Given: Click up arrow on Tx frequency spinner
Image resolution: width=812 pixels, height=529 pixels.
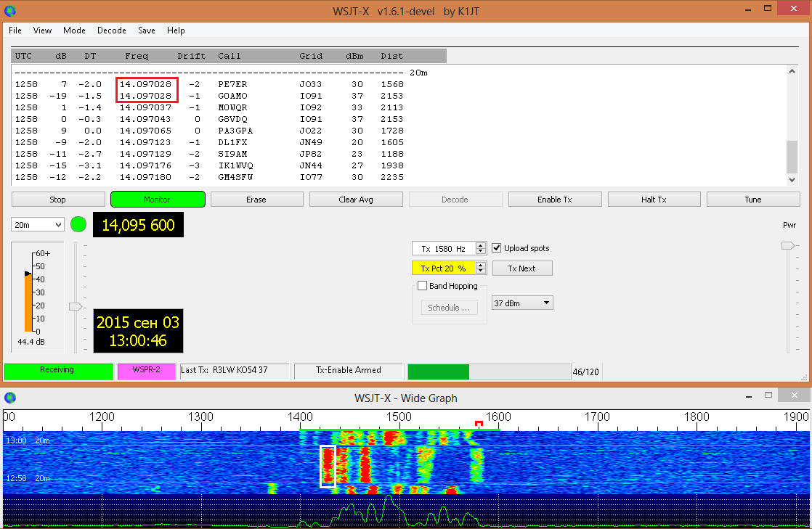Looking at the screenshot, I should (x=480, y=245).
